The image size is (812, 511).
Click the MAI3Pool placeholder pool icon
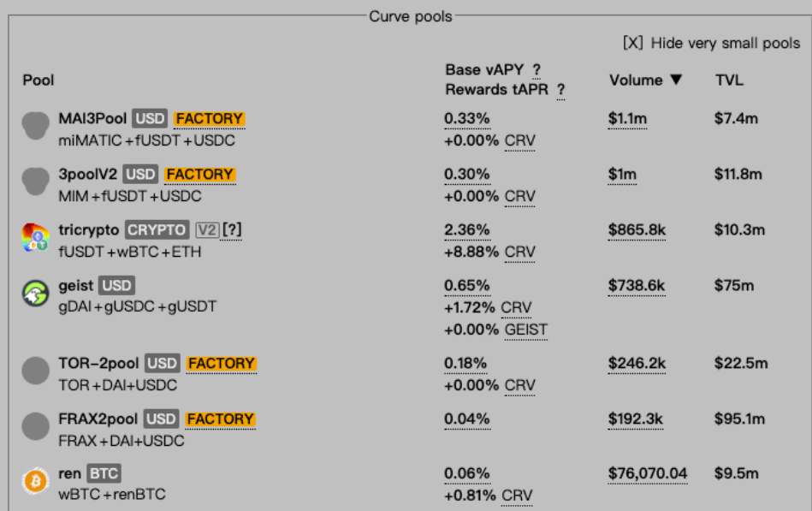pos(35,126)
